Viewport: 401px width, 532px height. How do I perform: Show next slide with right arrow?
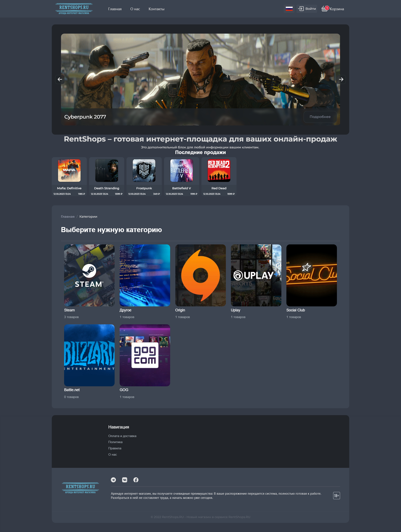click(x=341, y=79)
